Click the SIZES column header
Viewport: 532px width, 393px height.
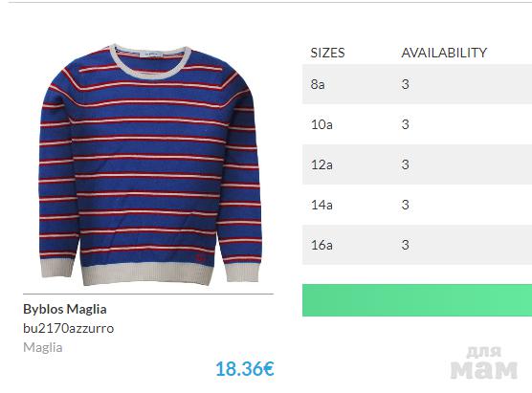click(327, 53)
